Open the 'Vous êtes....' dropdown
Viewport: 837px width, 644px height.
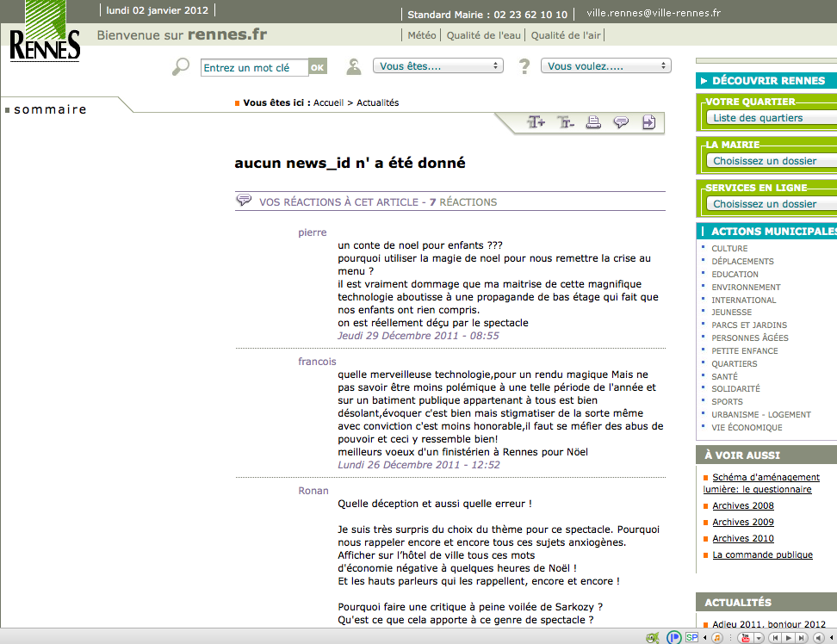tap(438, 66)
